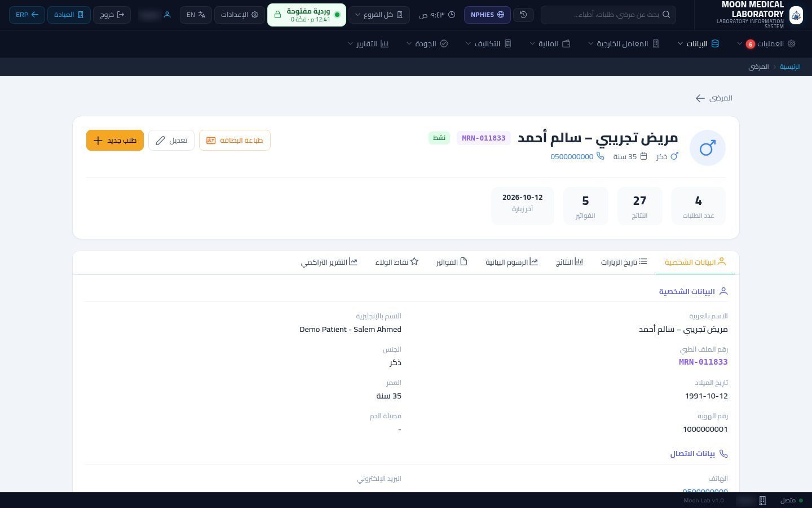
Task: Switch language with the EN button
Action: 196,15
